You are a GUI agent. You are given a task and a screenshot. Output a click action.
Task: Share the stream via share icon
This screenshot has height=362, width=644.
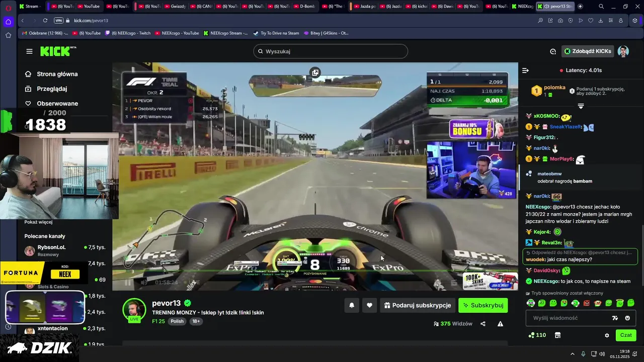click(x=483, y=324)
